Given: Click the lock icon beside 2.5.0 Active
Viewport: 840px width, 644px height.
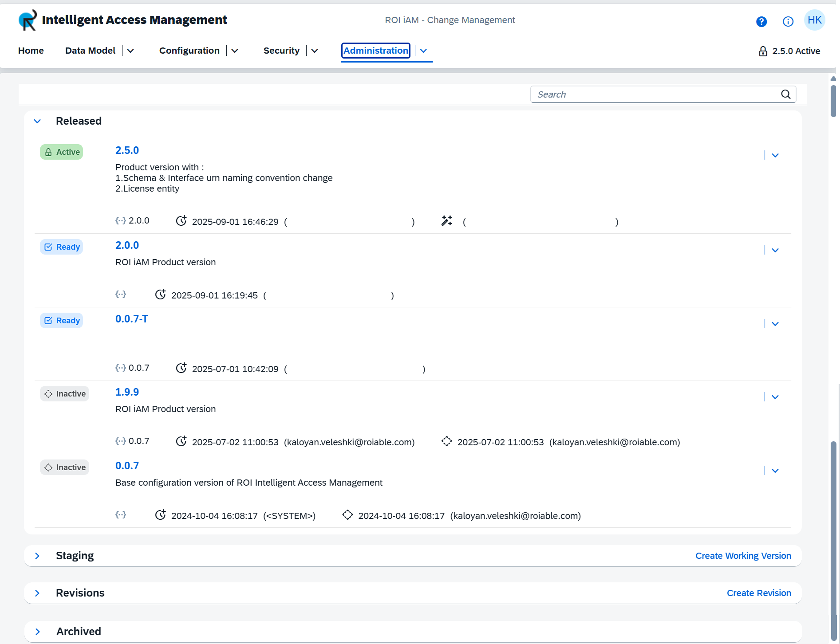Looking at the screenshot, I should [762, 51].
